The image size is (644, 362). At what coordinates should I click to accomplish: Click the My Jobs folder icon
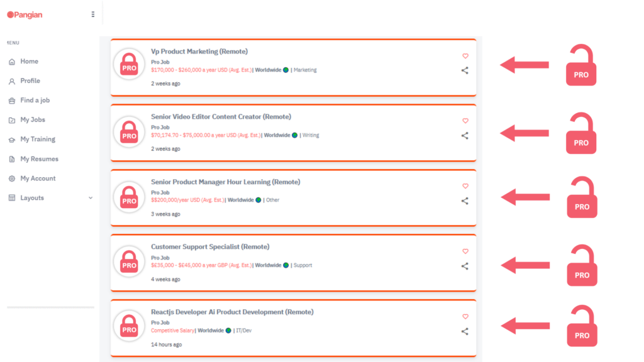click(x=12, y=120)
